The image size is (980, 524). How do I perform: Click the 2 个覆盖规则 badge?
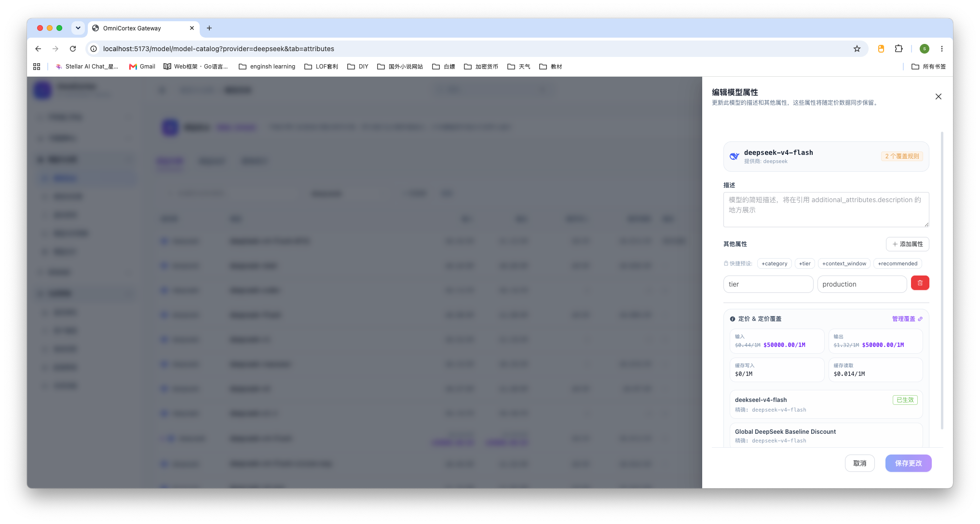902,156
